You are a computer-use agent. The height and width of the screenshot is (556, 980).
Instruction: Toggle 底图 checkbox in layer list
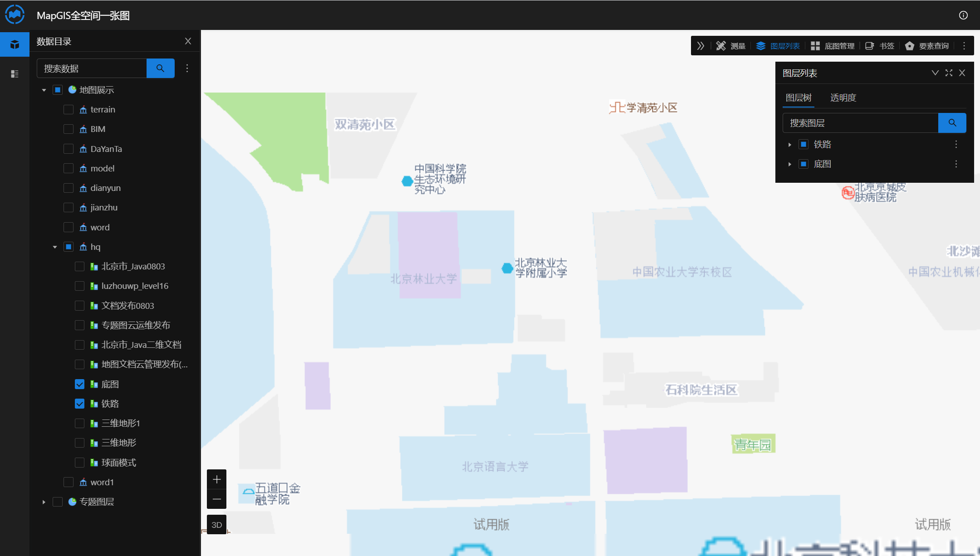click(804, 164)
